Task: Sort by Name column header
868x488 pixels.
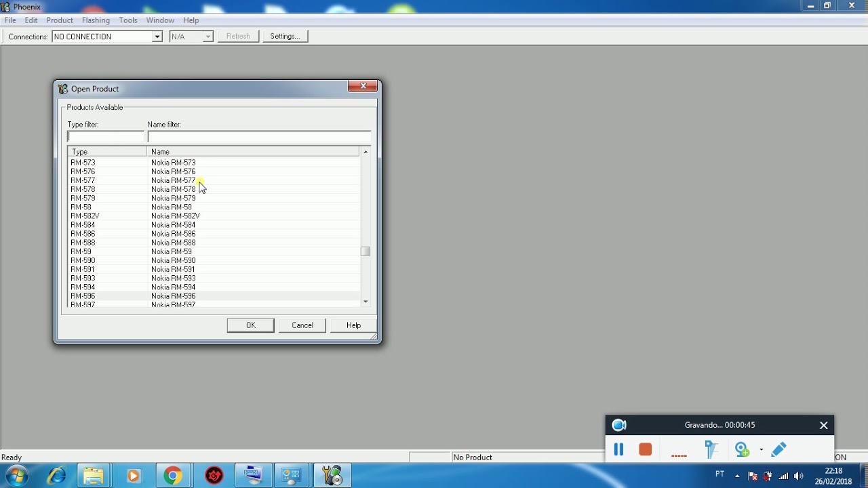Action: 253,152
